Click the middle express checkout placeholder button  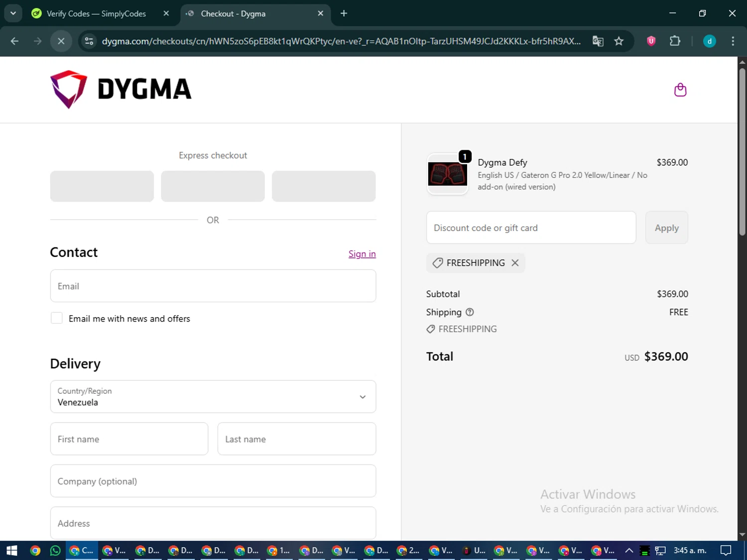[x=213, y=186]
